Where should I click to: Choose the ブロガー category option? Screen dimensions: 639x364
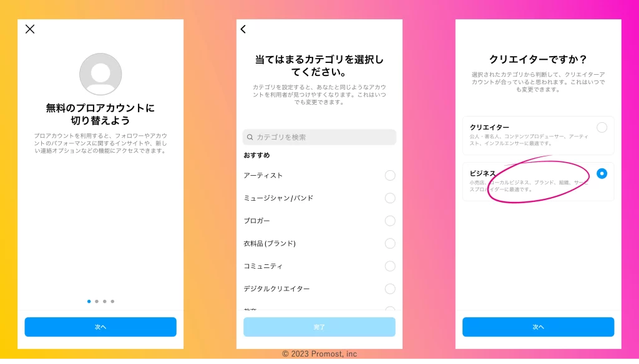coord(390,221)
